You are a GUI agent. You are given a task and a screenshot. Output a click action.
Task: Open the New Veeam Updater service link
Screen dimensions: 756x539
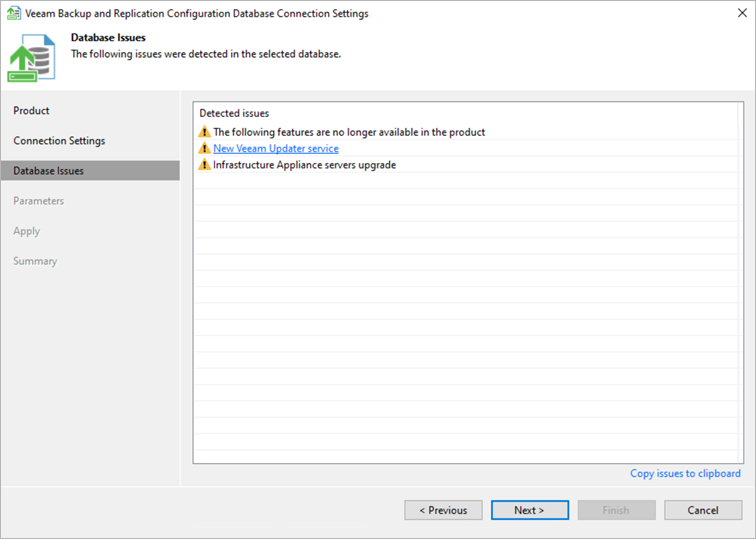tap(276, 148)
